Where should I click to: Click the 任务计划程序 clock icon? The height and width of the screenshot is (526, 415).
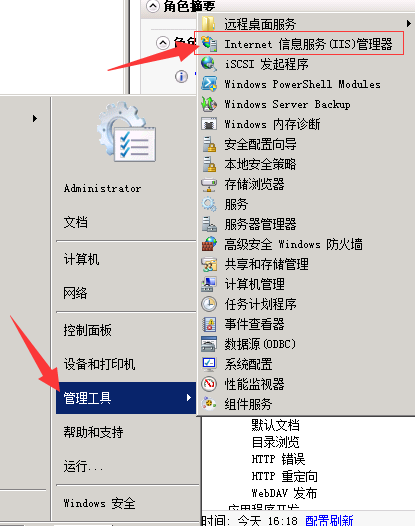pyautogui.click(x=209, y=304)
